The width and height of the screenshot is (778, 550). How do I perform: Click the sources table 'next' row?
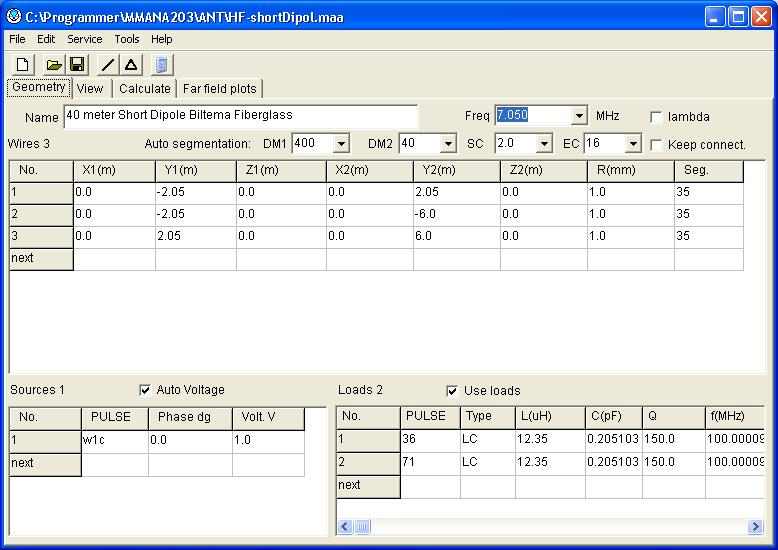coord(46,464)
